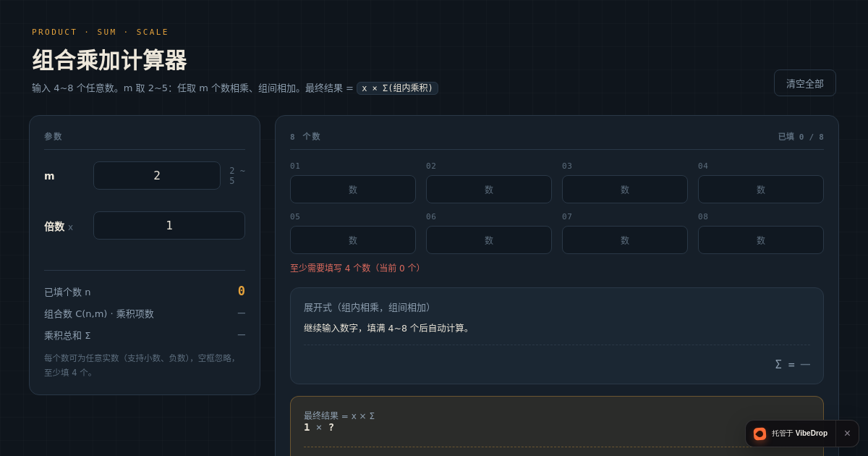Click the 组合乘加计算器 page title

tap(109, 61)
